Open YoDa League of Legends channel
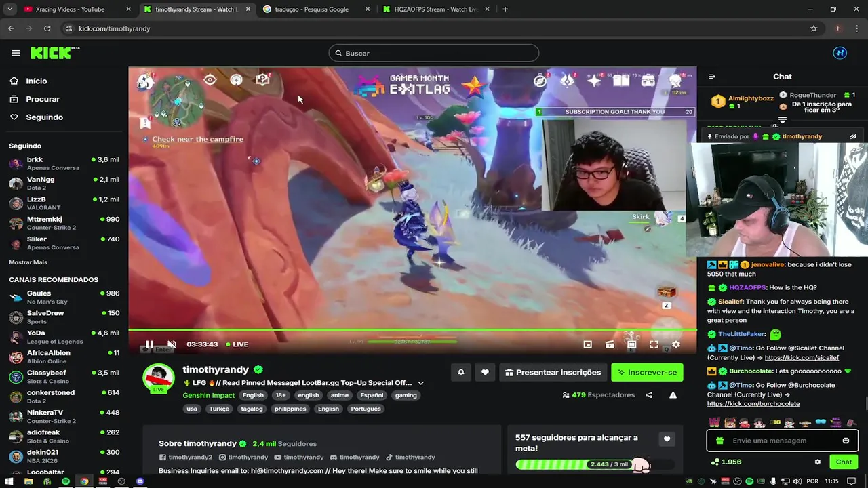This screenshot has height=488, width=868. click(x=64, y=337)
